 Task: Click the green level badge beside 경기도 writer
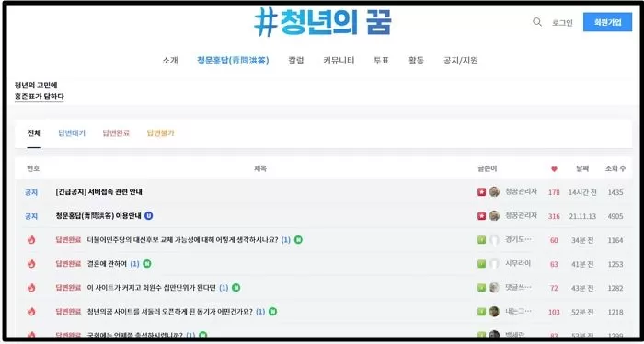pyautogui.click(x=481, y=240)
